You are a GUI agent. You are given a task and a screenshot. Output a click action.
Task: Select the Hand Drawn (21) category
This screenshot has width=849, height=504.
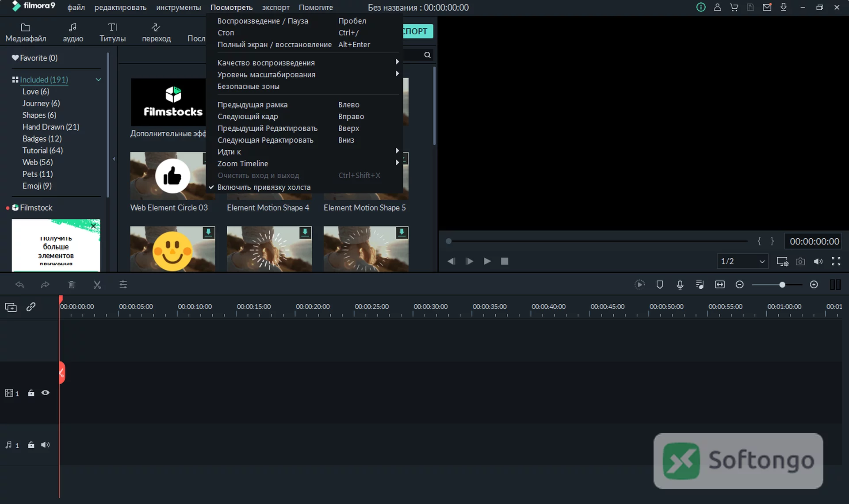51,127
